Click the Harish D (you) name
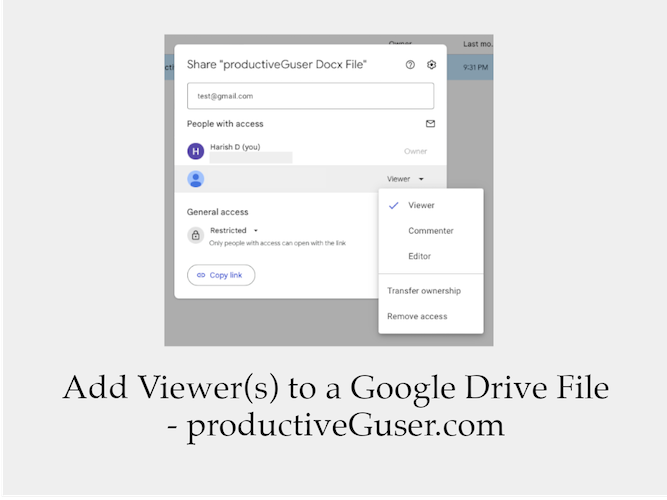Screen dimensions: 667x500 click(235, 147)
